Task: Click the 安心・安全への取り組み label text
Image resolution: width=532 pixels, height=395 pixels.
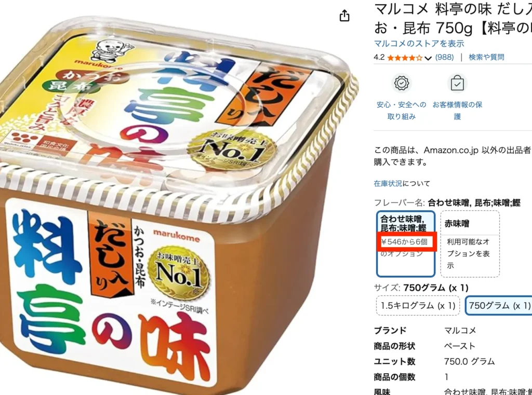Action: (402, 111)
